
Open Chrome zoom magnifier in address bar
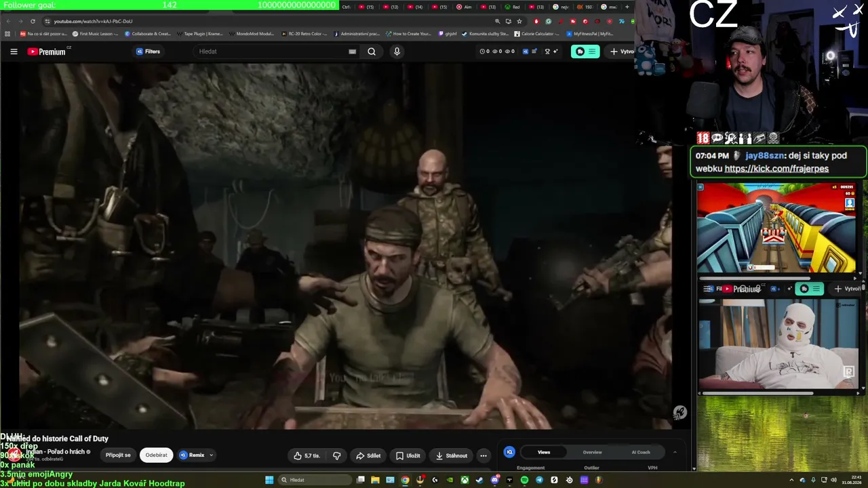497,21
